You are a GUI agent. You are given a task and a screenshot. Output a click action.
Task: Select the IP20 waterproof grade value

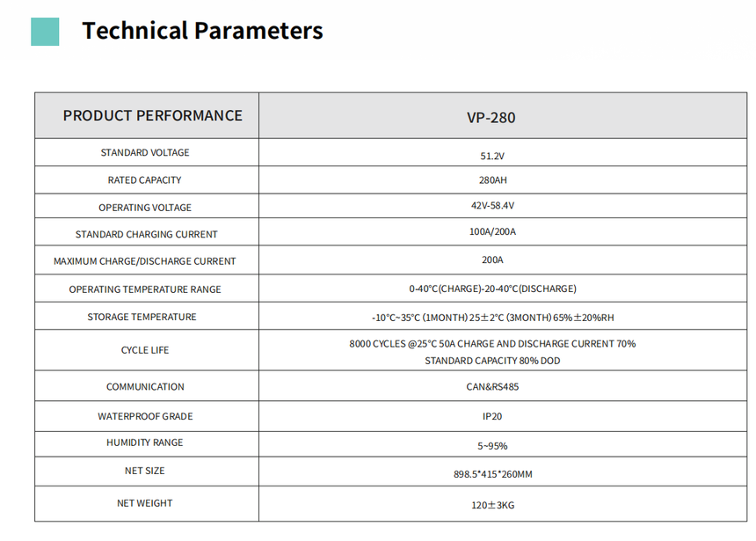coord(492,416)
